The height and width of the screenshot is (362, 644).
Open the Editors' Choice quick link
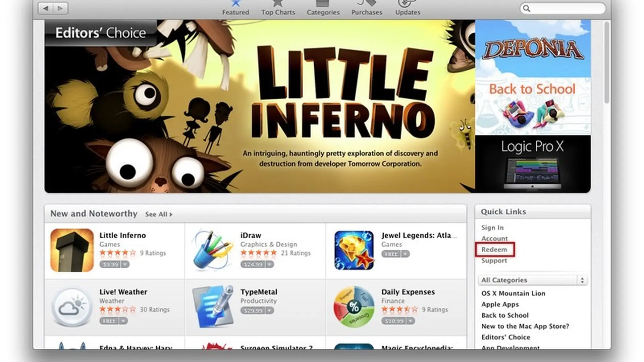pos(506,337)
